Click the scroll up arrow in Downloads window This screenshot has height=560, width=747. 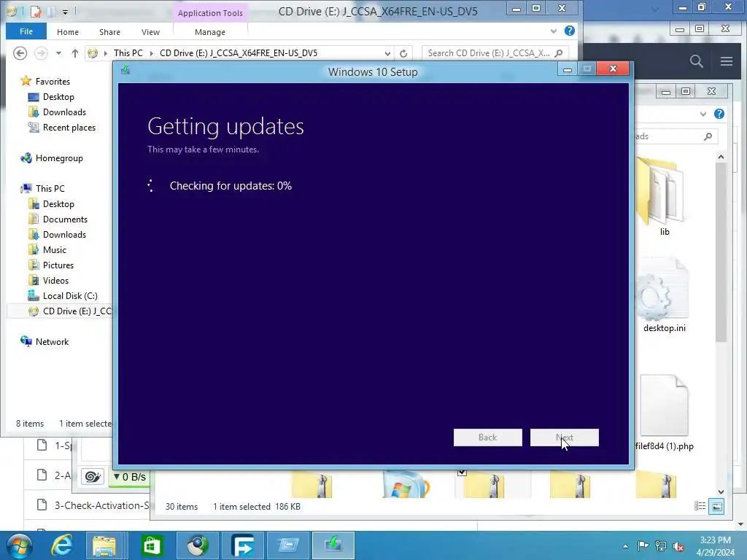point(721,157)
